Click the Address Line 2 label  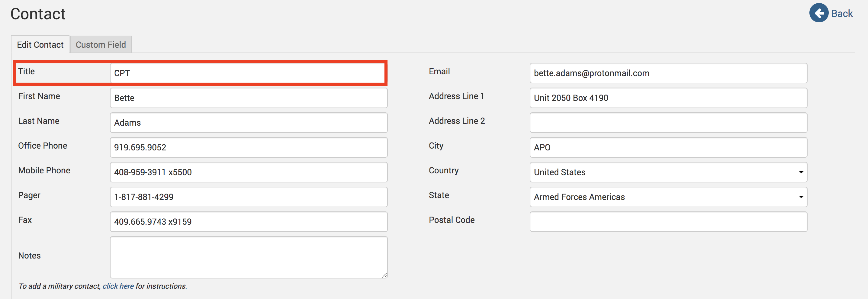click(x=457, y=121)
